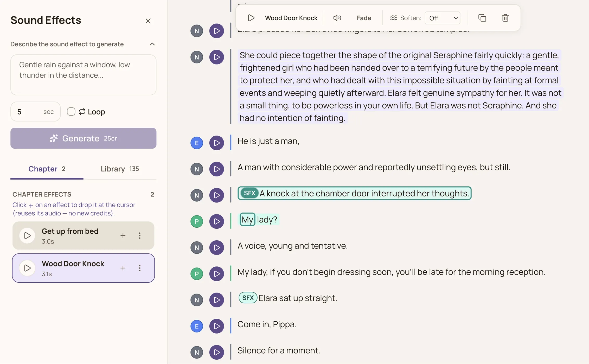Switch to the Chapter tab
Screen dimensions: 589x364
47,169
